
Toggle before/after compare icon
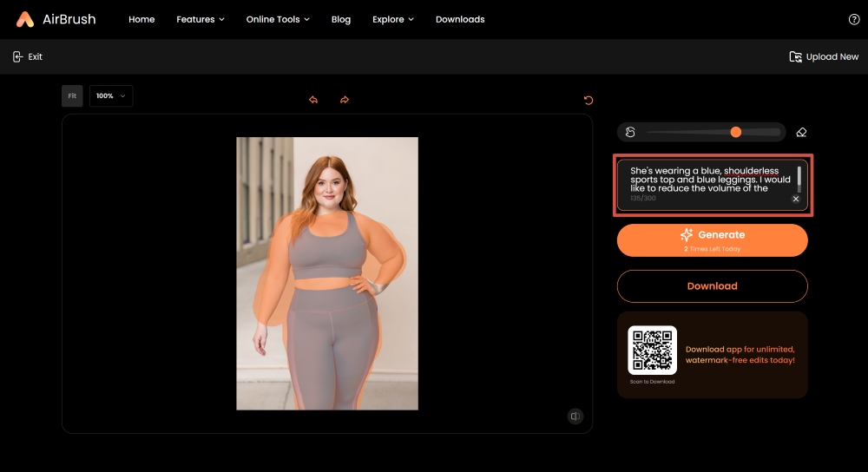[575, 416]
